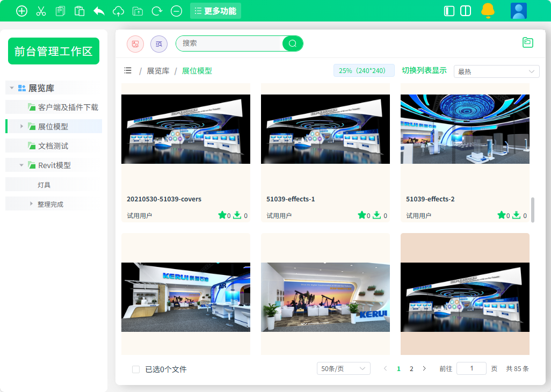Open the 最热 sort dropdown
Viewport: 551px width, 392px height.
tap(496, 71)
